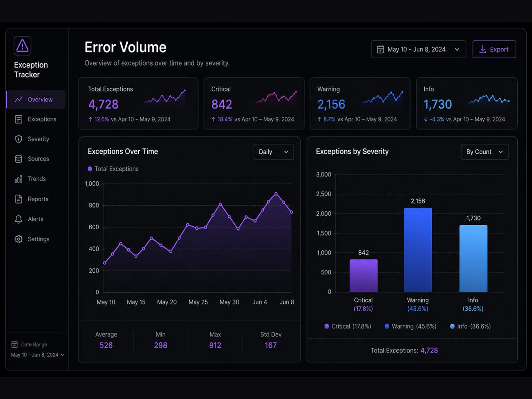Click the purple Critical bar
This screenshot has height=399, width=532.
point(364,276)
